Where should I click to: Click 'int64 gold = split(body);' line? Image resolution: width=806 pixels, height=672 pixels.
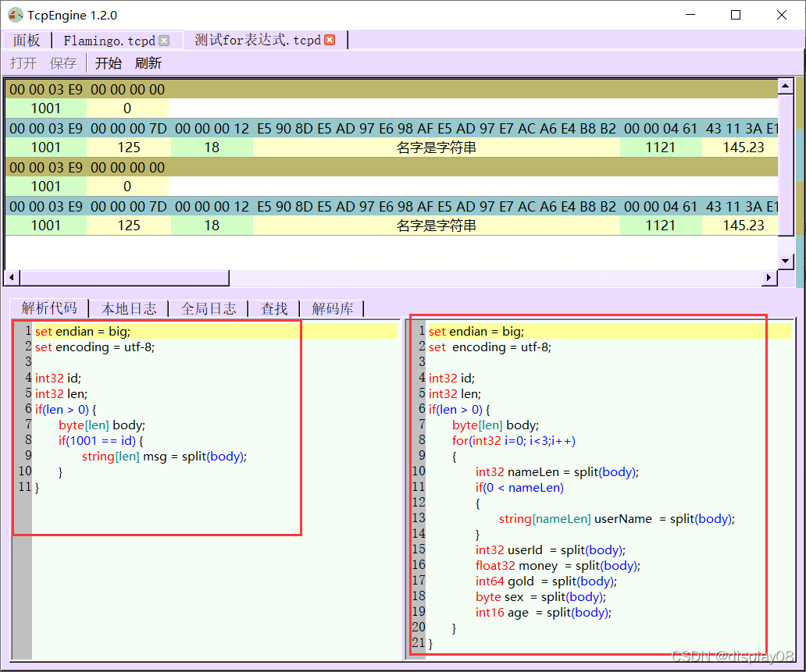[546, 581]
